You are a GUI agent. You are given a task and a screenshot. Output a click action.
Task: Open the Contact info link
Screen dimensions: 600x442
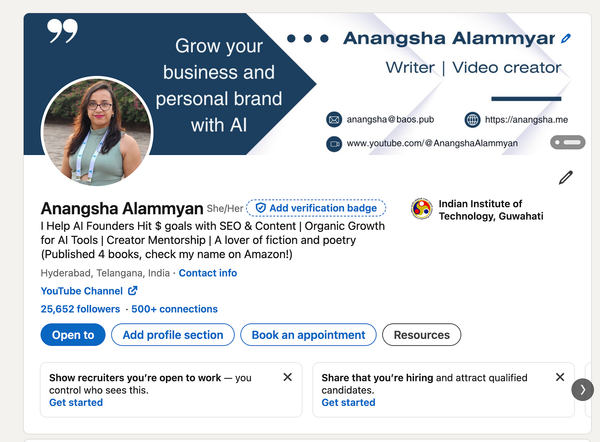pyautogui.click(x=208, y=273)
